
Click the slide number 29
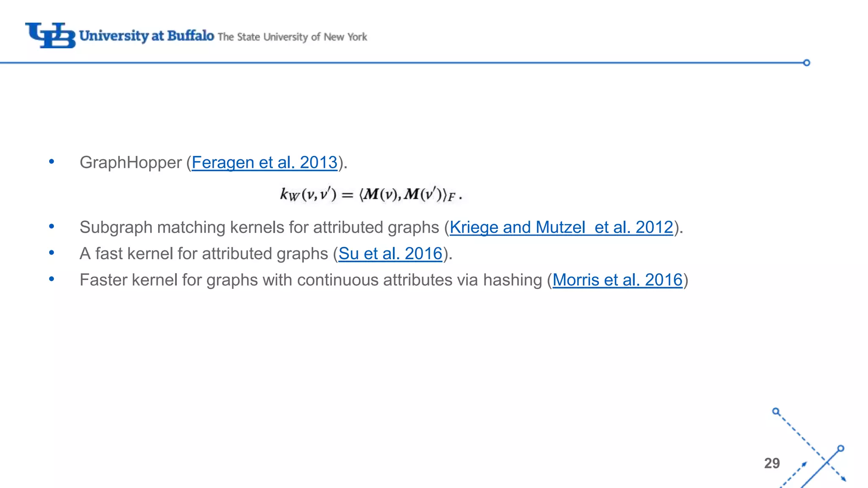[x=772, y=463]
